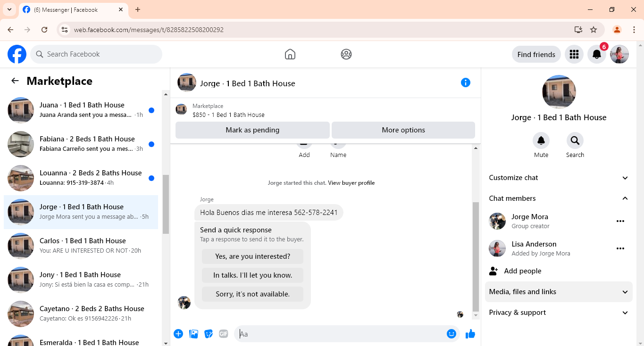Open Carlos 1 Bed 1 Bath House conversation
Image resolution: width=644 pixels, height=346 pixels.
(81, 246)
